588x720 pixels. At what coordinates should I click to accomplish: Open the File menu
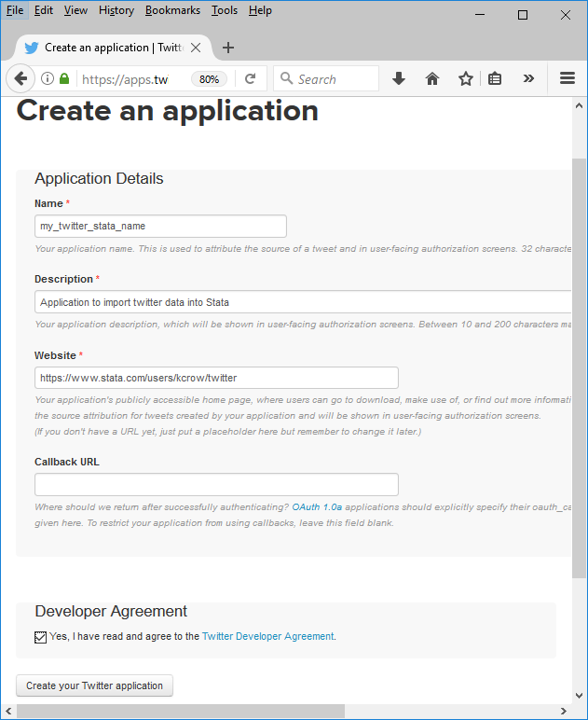coord(15,10)
